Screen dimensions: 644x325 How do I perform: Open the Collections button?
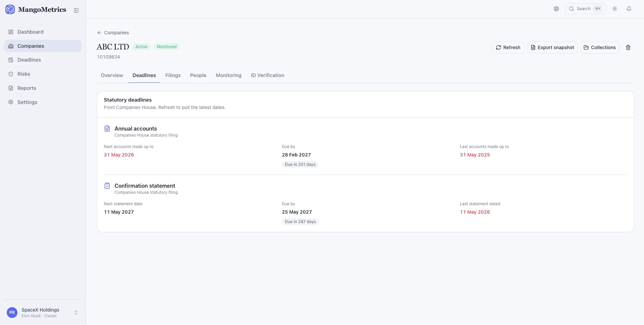600,47
